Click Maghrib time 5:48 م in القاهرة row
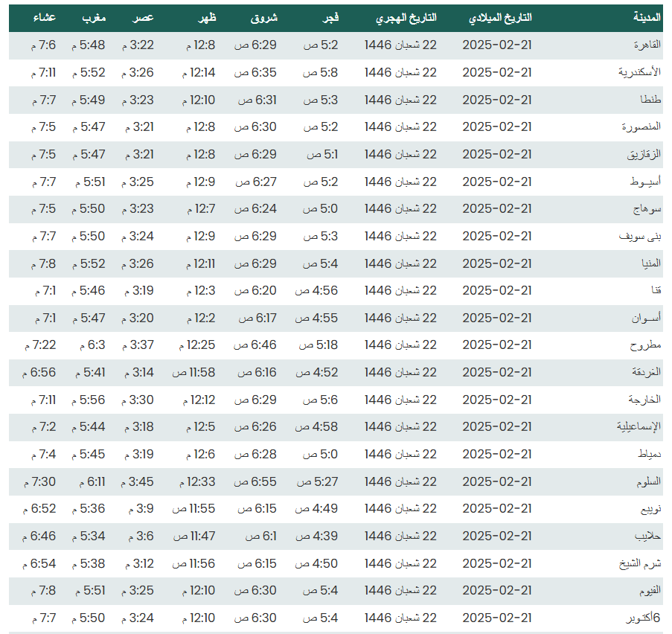This screenshot has height=634, width=672. coord(89,45)
